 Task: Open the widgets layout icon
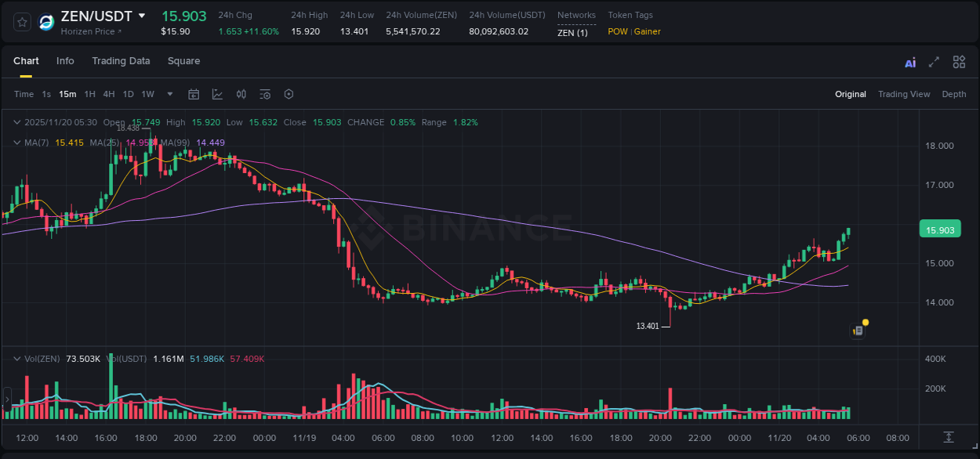(x=959, y=61)
